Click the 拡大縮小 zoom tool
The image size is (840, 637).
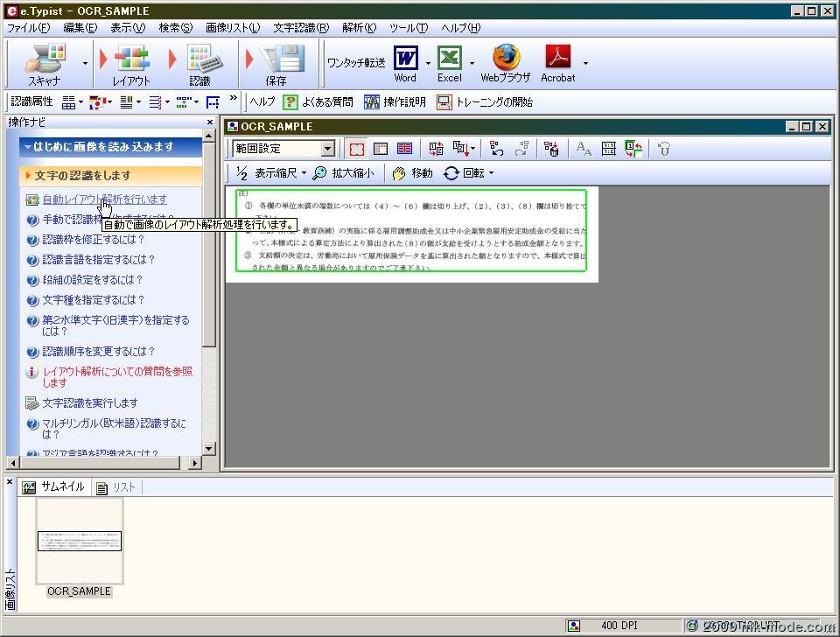point(343,173)
